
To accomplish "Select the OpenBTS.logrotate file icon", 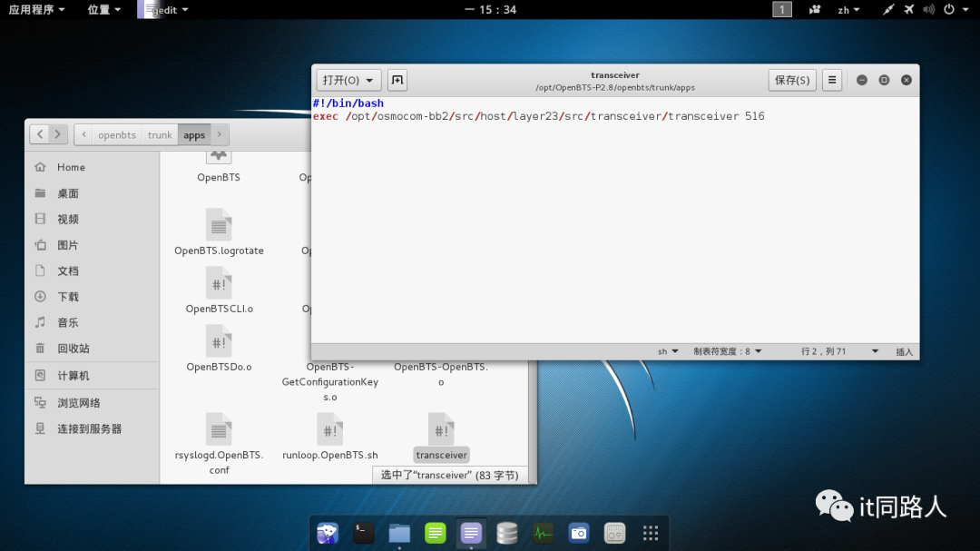I will coord(218,224).
